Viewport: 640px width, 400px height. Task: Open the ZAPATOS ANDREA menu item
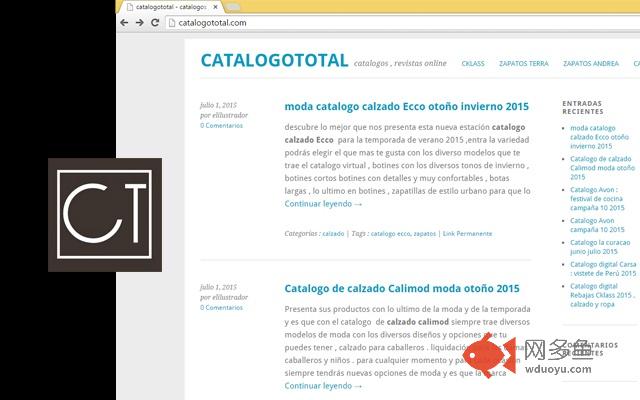591,64
